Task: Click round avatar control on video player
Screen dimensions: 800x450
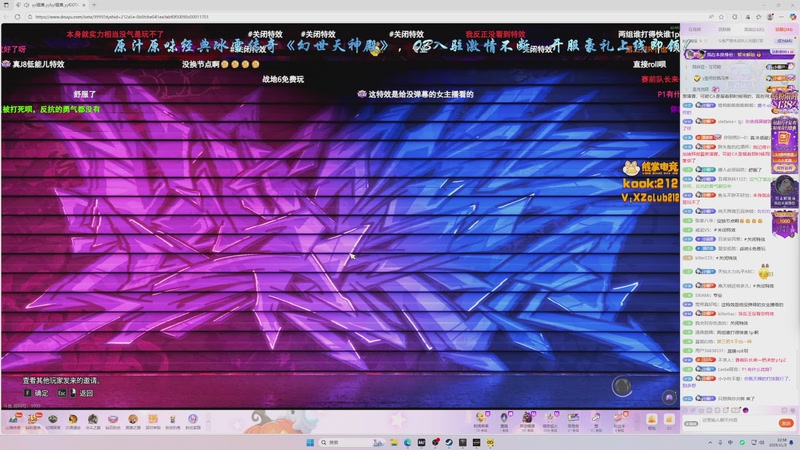Action: coord(622,387)
